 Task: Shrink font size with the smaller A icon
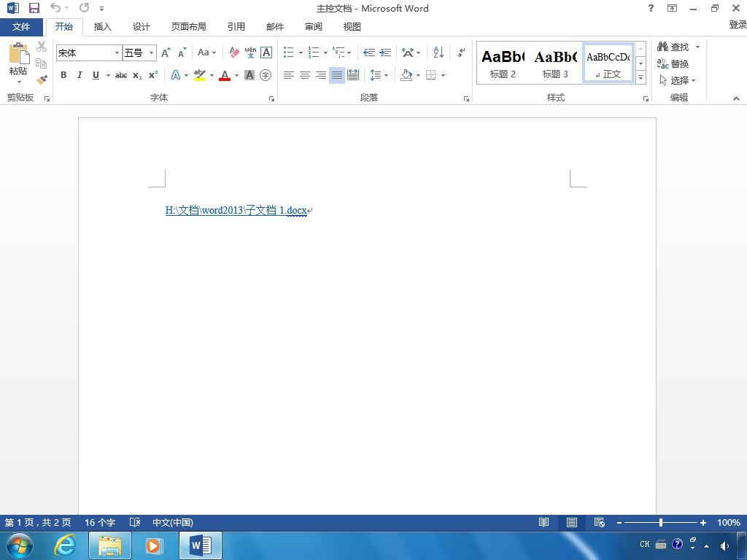182,52
